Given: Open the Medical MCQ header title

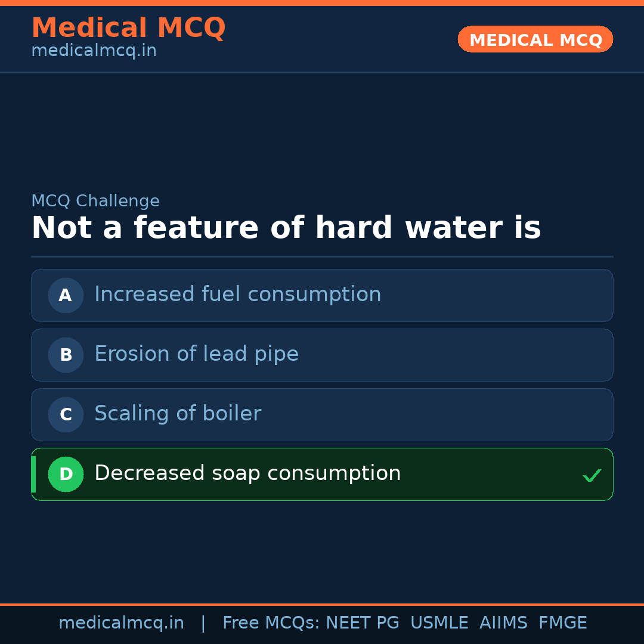Looking at the screenshot, I should (128, 27).
